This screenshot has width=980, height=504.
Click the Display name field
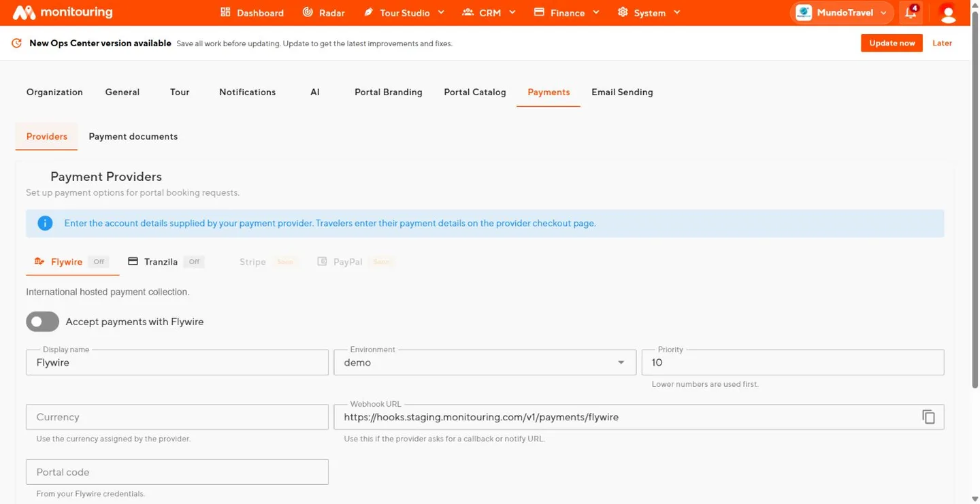pyautogui.click(x=177, y=363)
